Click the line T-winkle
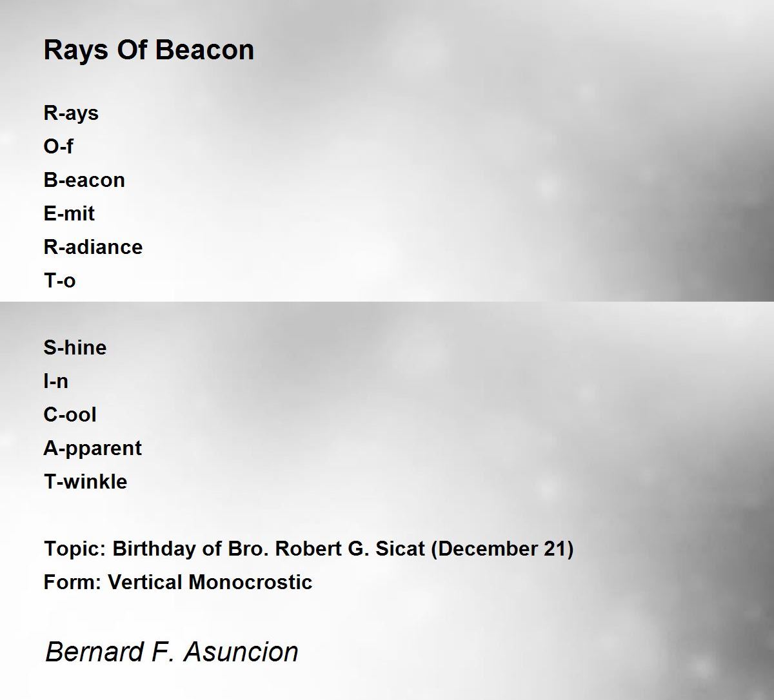 pos(85,481)
